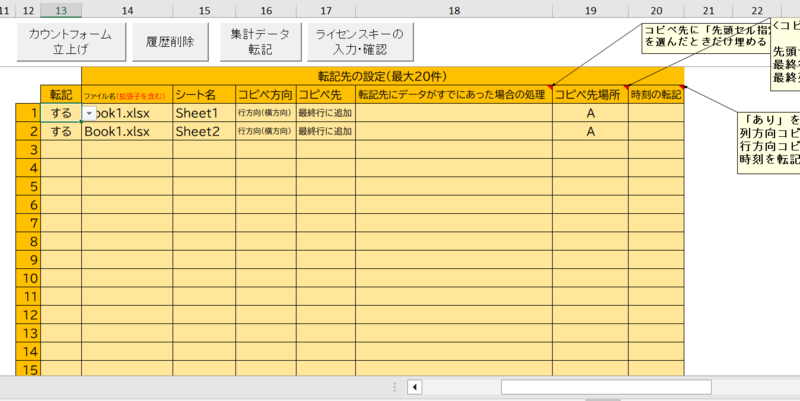Viewport: 800px width, 401px height.
Task: Select the Sheet1 cell
Action: tap(204, 113)
